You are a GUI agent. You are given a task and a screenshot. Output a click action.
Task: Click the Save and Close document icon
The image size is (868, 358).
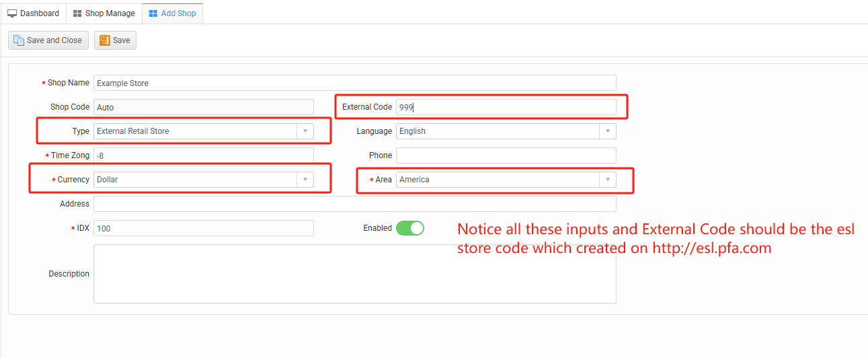point(19,40)
